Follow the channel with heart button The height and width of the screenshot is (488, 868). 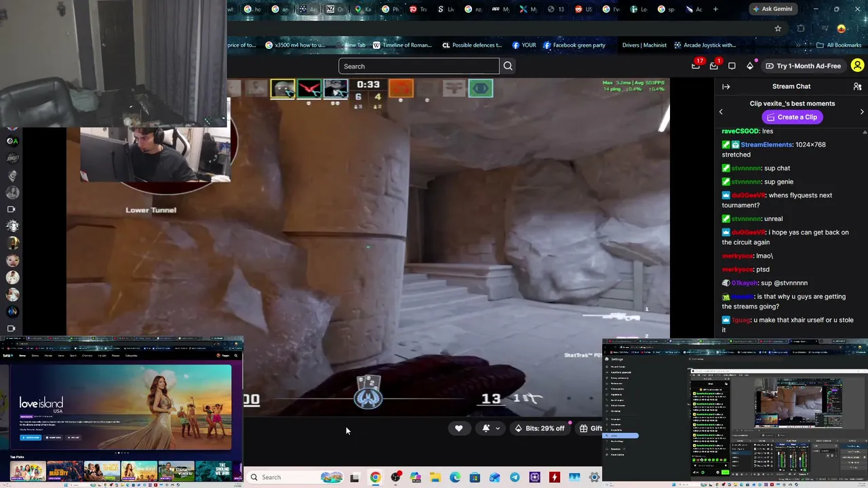458,428
